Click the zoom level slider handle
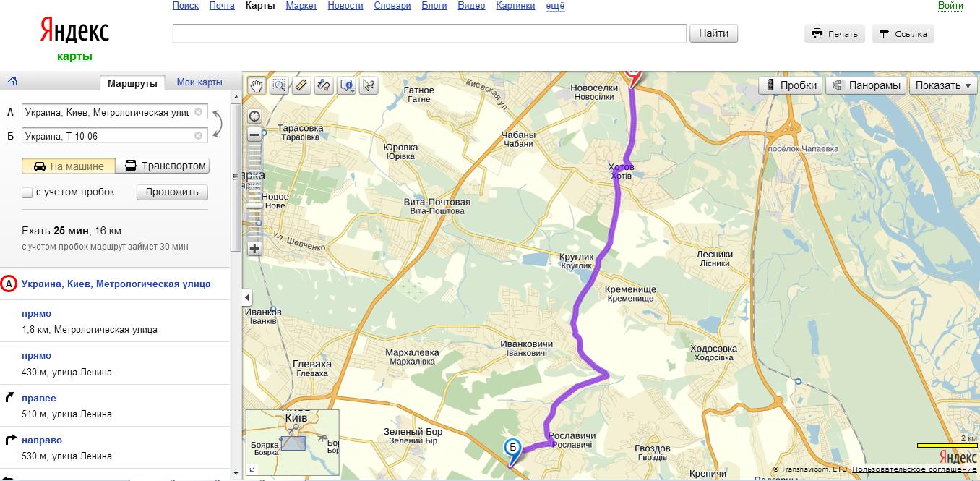 pyautogui.click(x=254, y=206)
